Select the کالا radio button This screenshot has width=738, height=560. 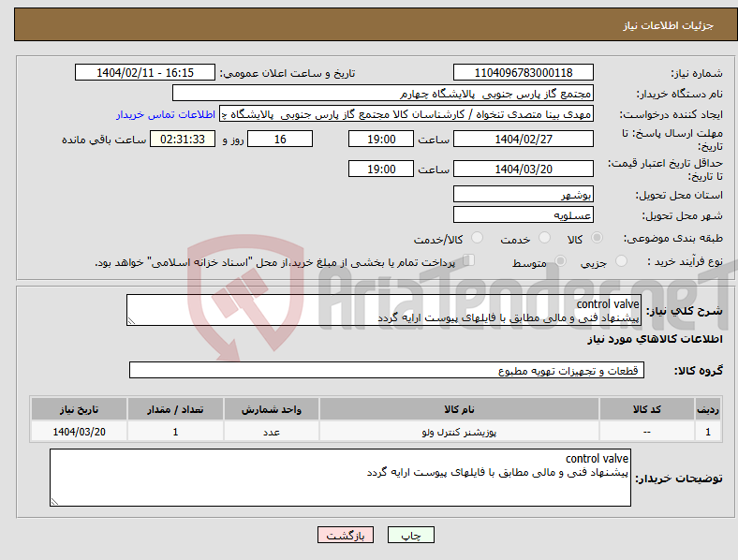tap(597, 238)
